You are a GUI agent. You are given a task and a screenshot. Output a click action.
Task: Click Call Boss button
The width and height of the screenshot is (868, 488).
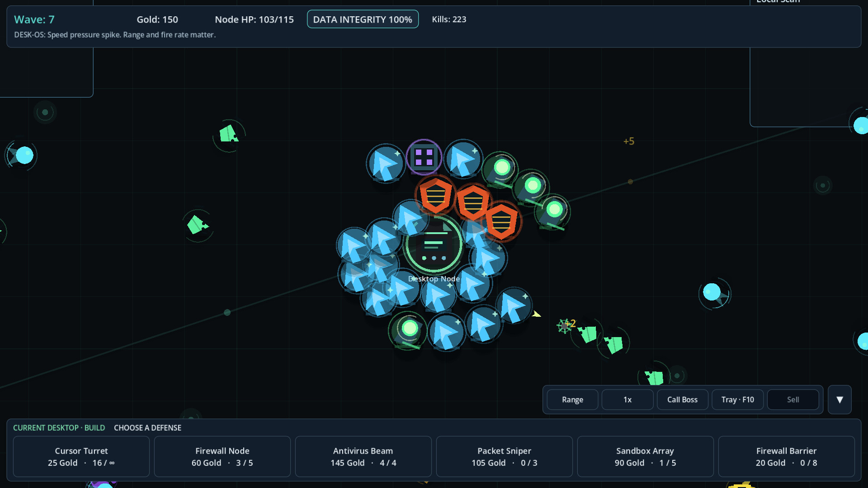(x=682, y=399)
